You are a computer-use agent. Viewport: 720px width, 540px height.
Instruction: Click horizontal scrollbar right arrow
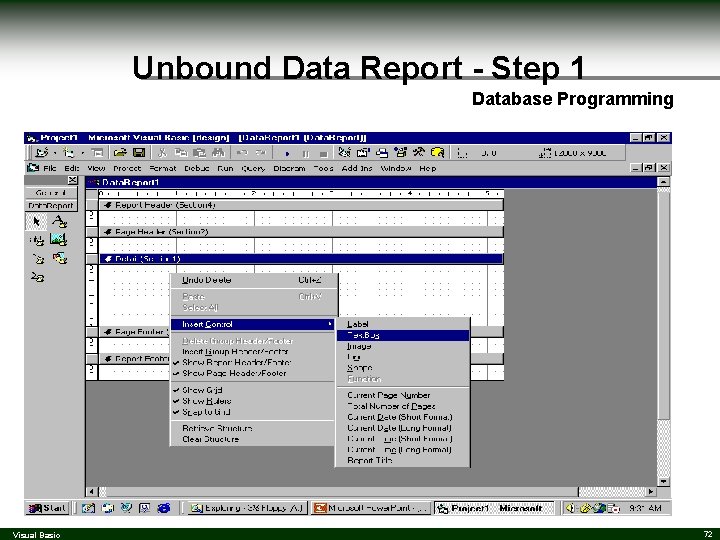tap(651, 491)
